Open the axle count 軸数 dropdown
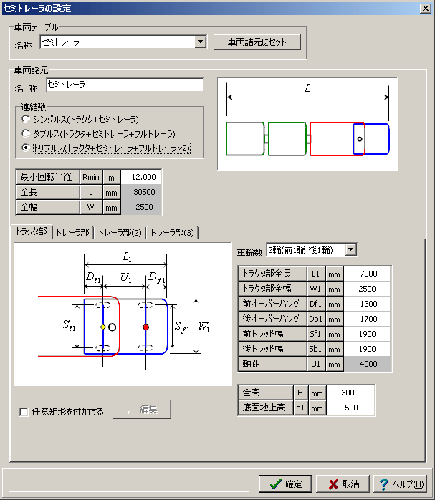The width and height of the screenshot is (435, 500). [x=351, y=250]
